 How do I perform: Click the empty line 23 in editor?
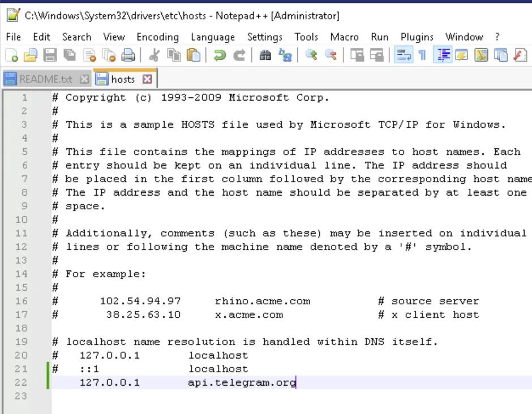(x=292, y=396)
